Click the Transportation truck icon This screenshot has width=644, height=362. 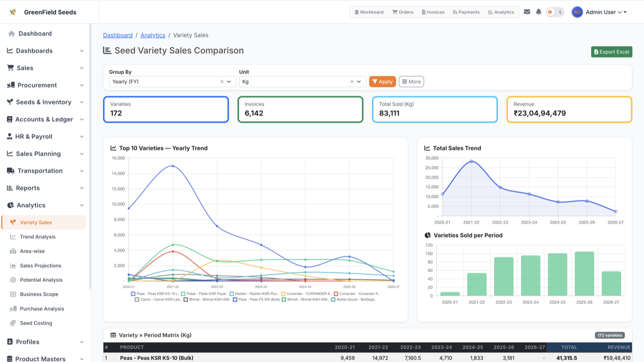point(11,171)
